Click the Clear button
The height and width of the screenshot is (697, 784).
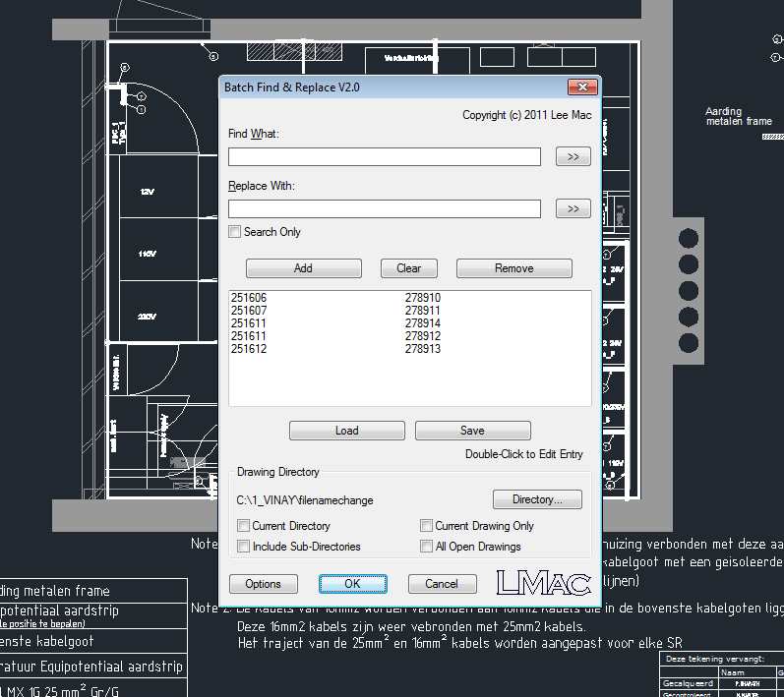coord(409,268)
